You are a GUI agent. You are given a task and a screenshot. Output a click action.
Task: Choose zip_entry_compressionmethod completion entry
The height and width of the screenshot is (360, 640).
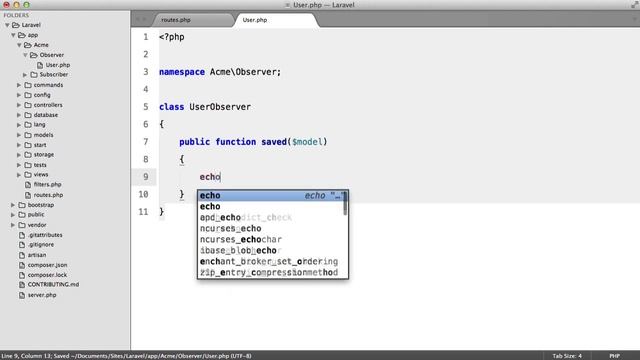coord(271,273)
